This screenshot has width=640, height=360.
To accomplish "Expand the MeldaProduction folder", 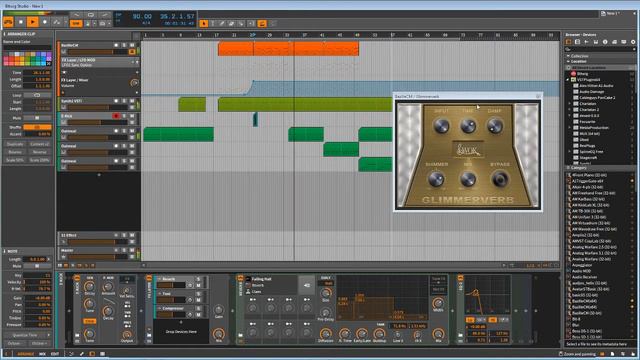I will coord(570,128).
